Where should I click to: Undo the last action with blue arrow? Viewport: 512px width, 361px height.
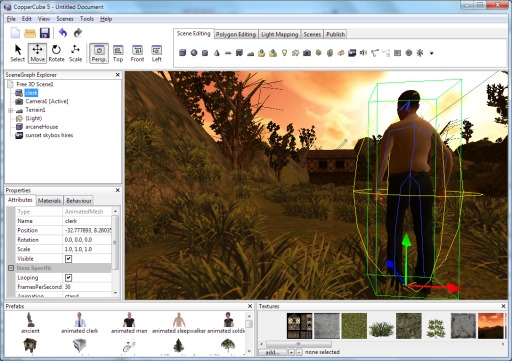tap(63, 33)
